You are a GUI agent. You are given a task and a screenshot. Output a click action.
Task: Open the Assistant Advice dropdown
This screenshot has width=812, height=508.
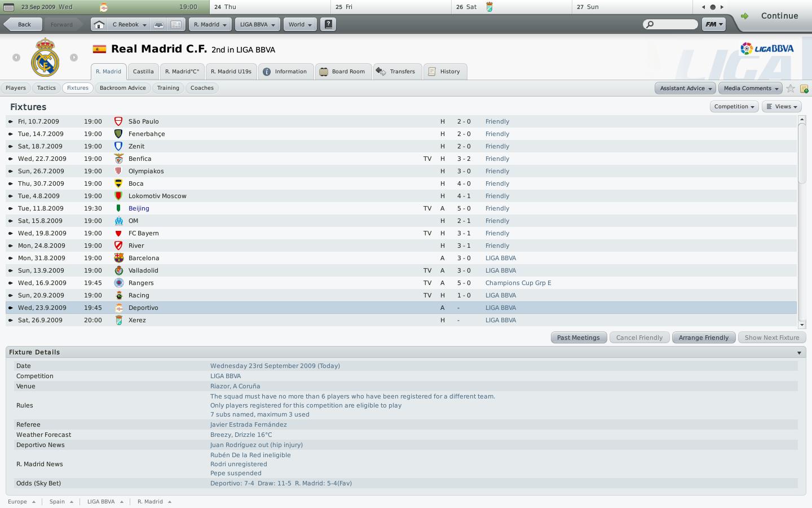(685, 88)
